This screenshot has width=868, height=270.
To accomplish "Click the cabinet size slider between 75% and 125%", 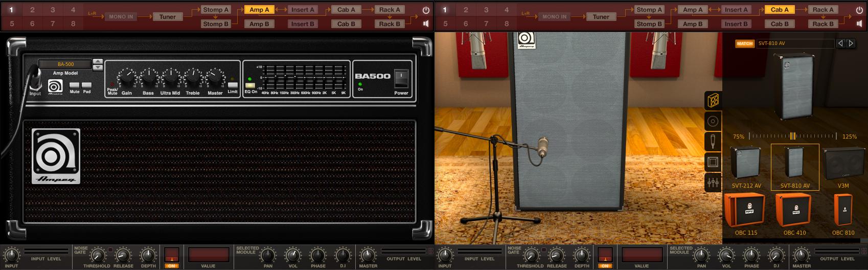I will (792, 137).
